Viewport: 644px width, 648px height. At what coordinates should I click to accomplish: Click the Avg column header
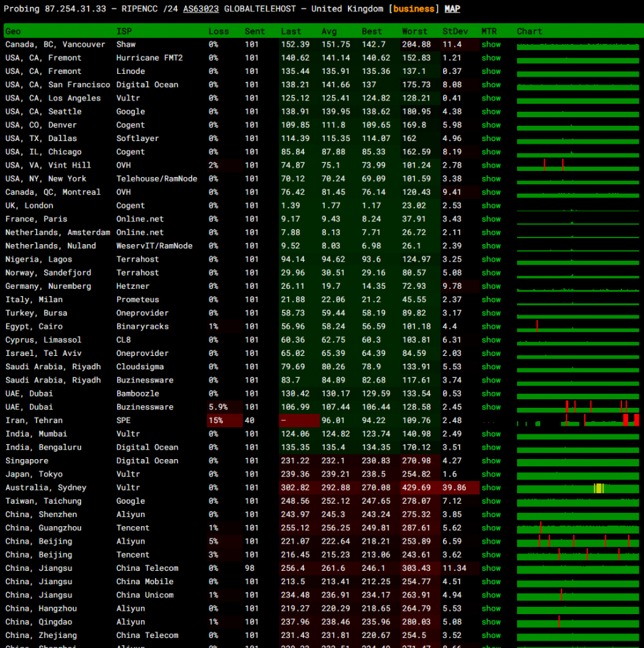click(329, 31)
